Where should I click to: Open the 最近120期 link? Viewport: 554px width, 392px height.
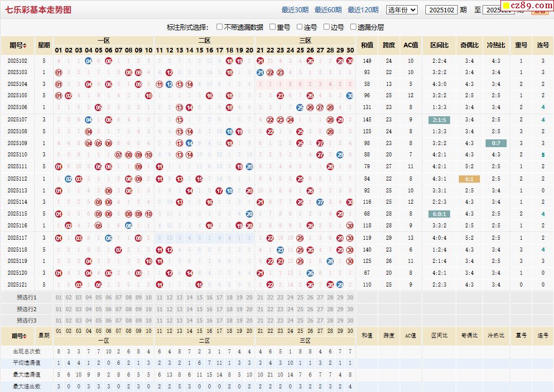tap(363, 10)
